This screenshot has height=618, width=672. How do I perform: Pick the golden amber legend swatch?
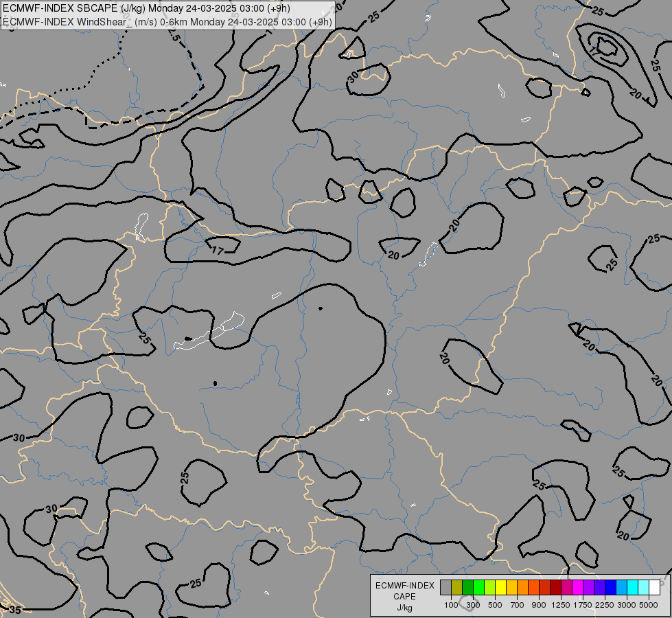(511, 587)
